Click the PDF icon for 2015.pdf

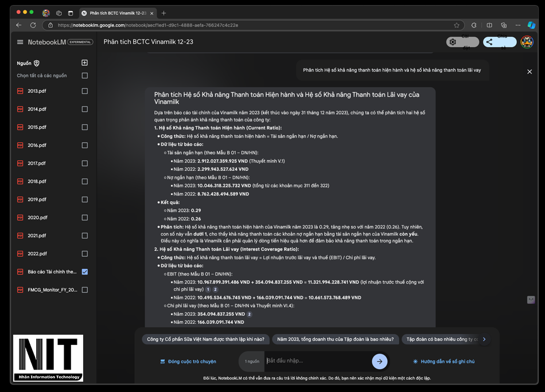[x=20, y=127]
